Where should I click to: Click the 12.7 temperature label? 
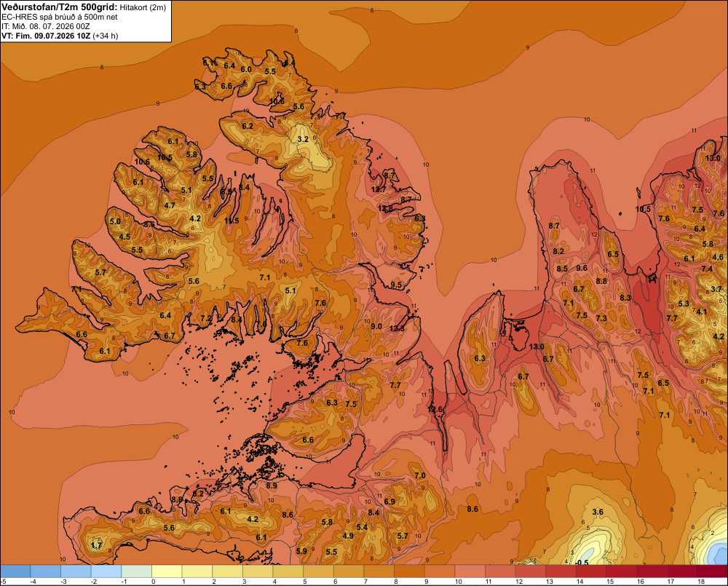pos(379,189)
